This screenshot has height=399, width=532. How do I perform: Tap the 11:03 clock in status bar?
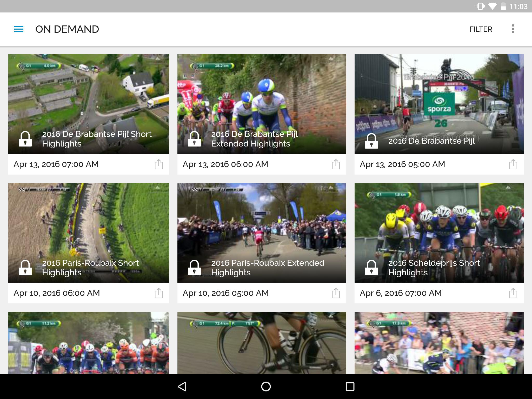518,6
